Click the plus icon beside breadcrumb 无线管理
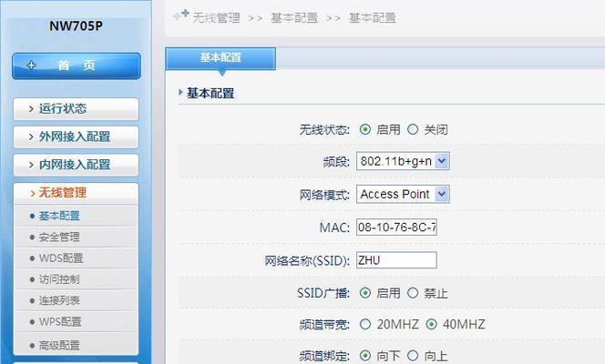The height and width of the screenshot is (364, 605). [x=181, y=15]
